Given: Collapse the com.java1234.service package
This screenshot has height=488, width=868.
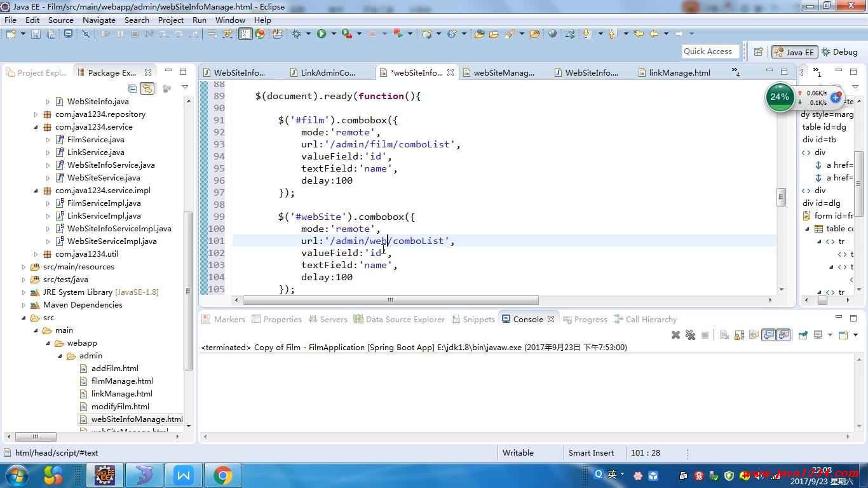Looking at the screenshot, I should click(36, 127).
